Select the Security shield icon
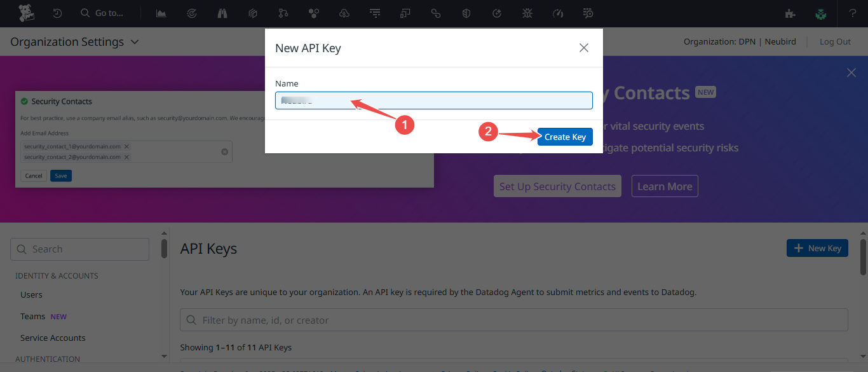The height and width of the screenshot is (372, 868). click(466, 13)
